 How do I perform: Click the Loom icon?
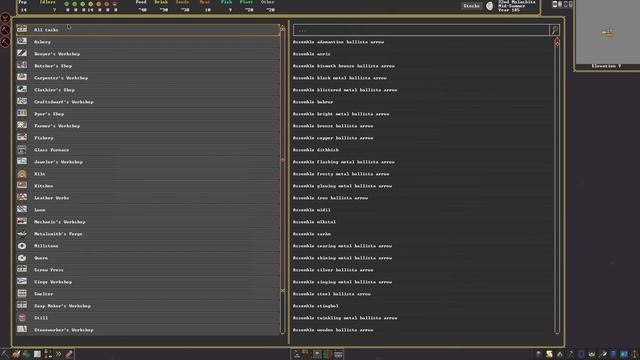coord(22,209)
